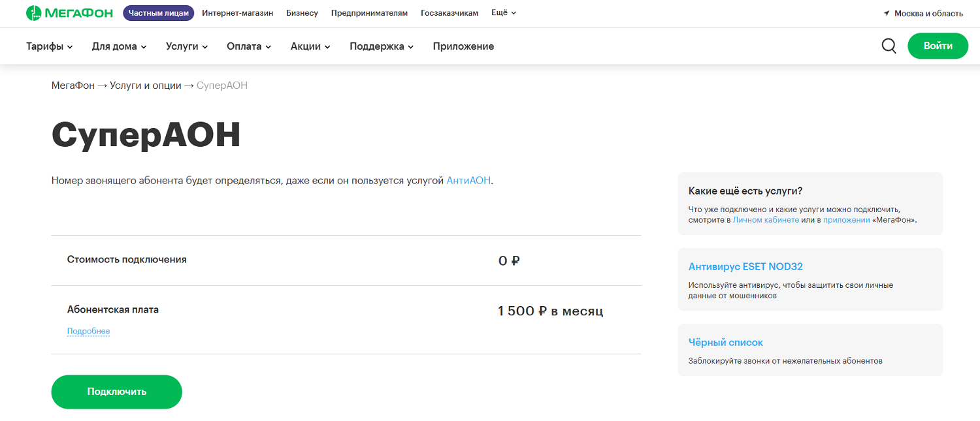Open Антивирус ESET NOD32 service link
This screenshot has height=421, width=980.
tap(745, 266)
